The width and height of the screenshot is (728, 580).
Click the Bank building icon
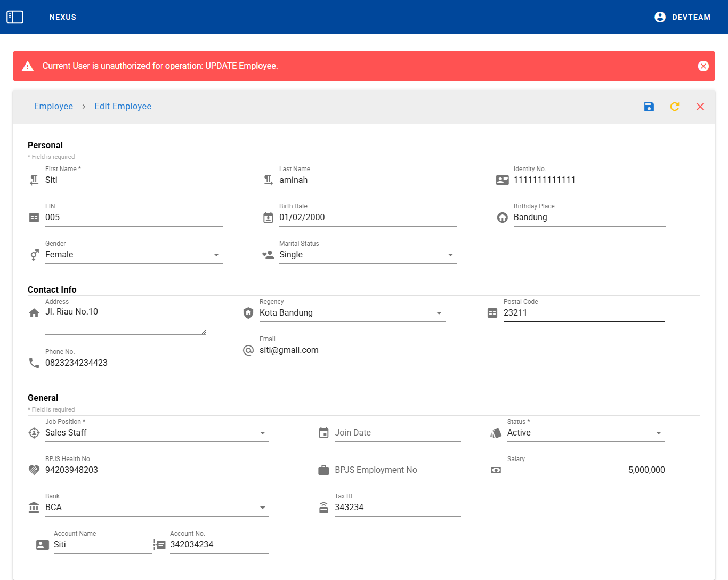point(34,507)
